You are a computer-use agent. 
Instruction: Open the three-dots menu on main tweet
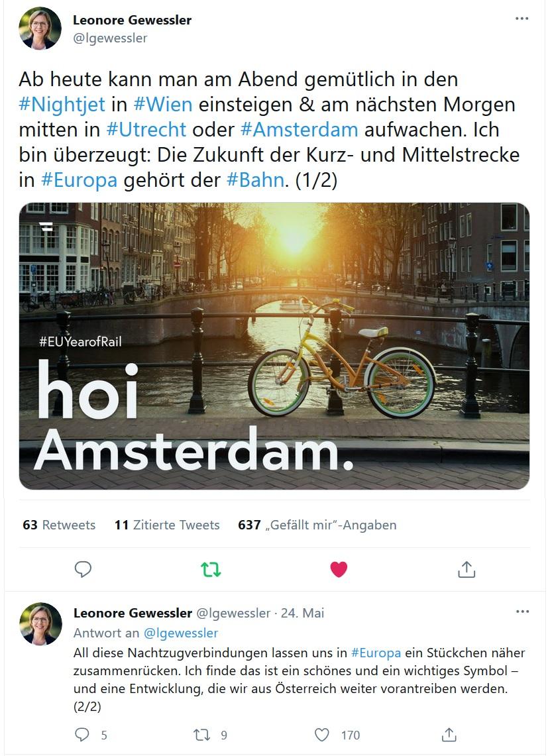point(522,19)
